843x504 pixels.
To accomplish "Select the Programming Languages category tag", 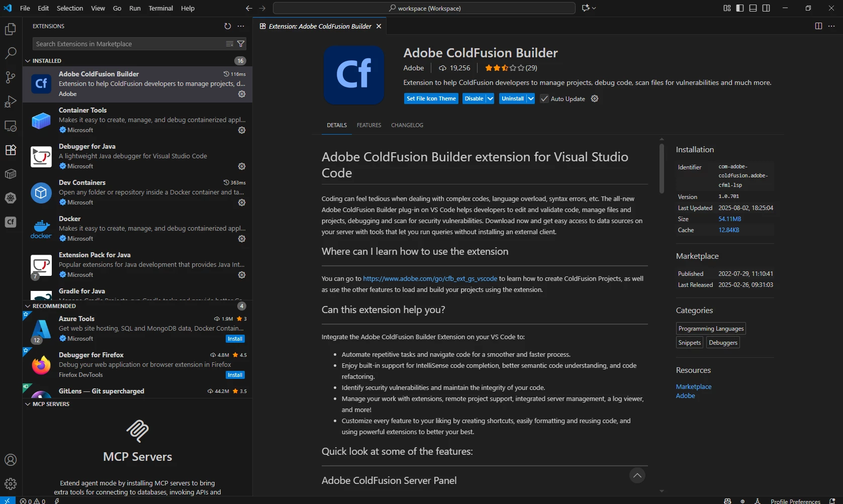I will click(x=711, y=329).
